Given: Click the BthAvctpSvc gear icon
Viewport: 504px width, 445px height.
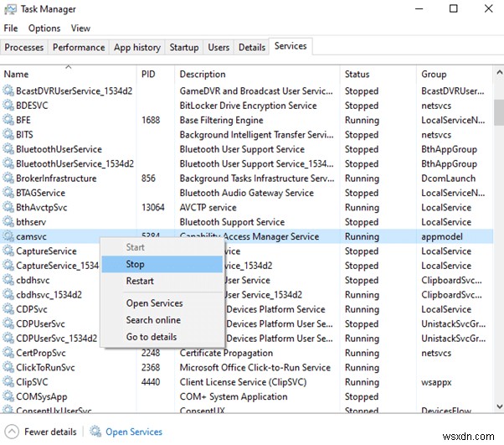Looking at the screenshot, I should click(8, 207).
